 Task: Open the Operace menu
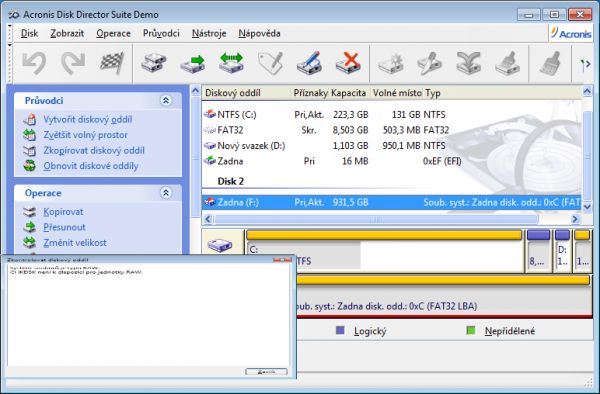[x=113, y=34]
